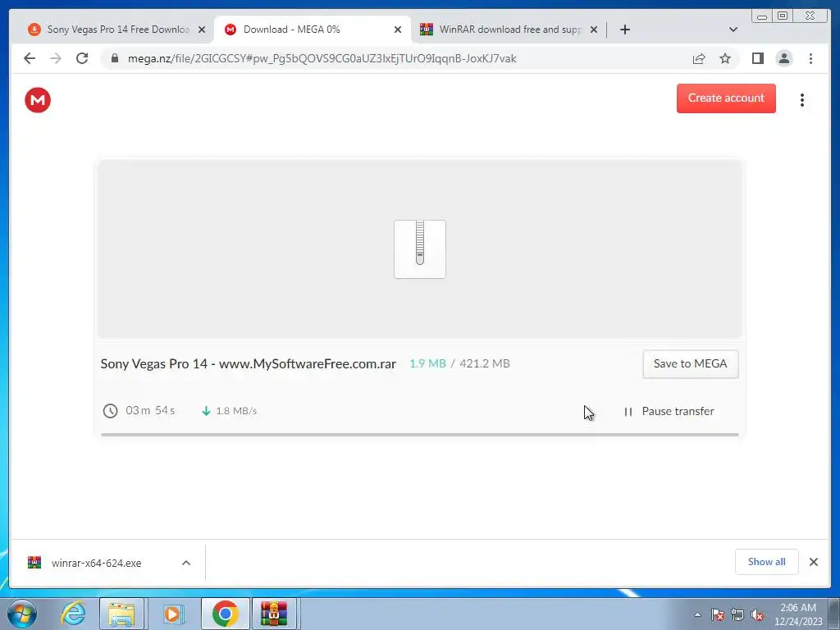Image resolution: width=840 pixels, height=630 pixels.
Task: Open Windows Explorer folder from taskbar
Action: coord(122,614)
